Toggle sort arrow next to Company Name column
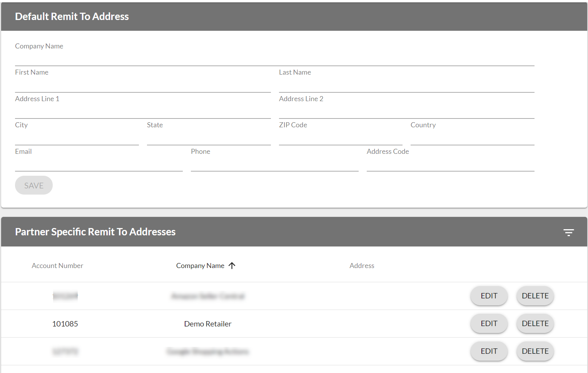This screenshot has height=373, width=588. [x=232, y=266]
